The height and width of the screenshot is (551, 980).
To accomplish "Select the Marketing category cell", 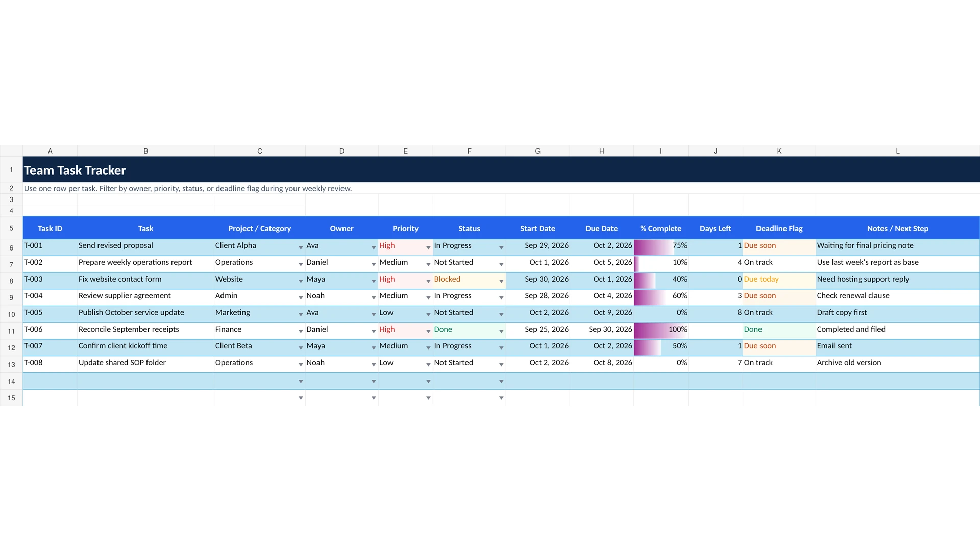I will (x=260, y=314).
